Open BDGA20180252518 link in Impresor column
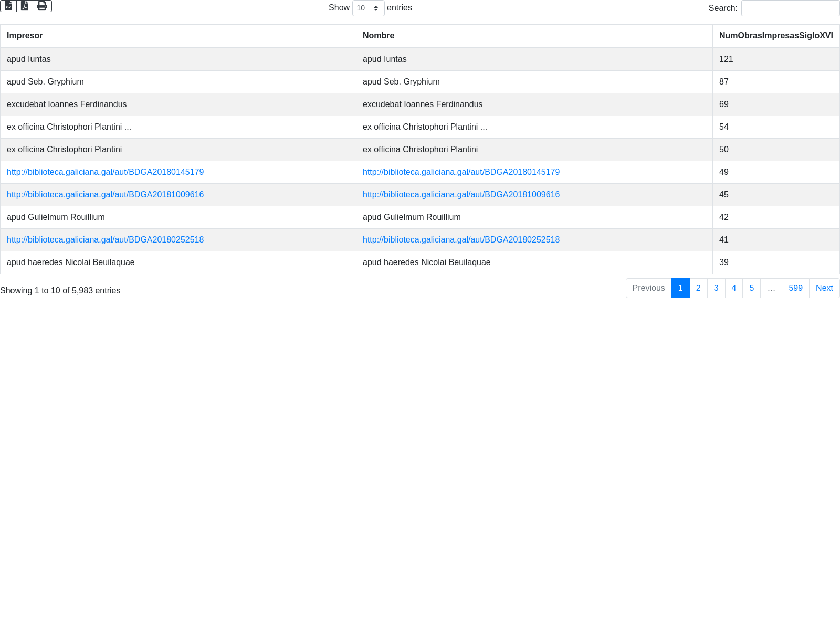Screen dimensions: 840x630 105,240
